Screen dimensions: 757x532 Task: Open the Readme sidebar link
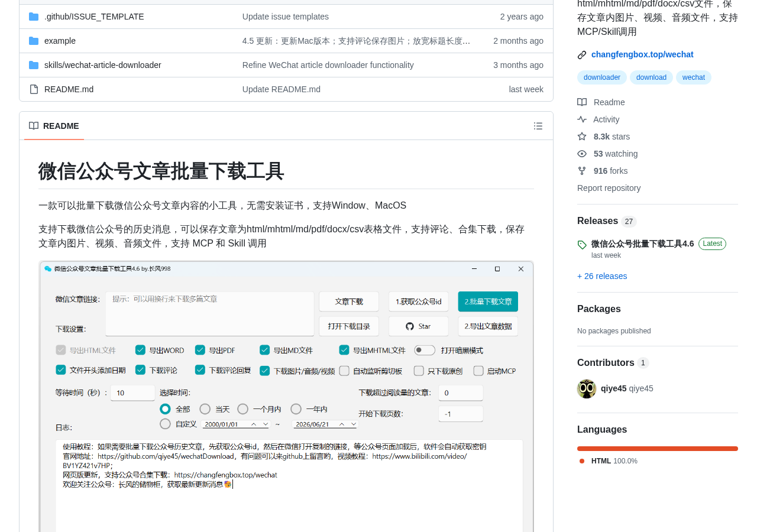(609, 102)
